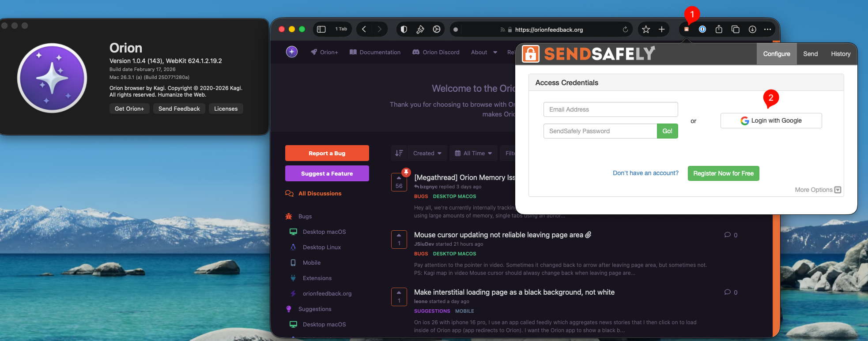The width and height of the screenshot is (868, 341).
Task: Open the History tab in SendSafely
Action: tap(840, 54)
